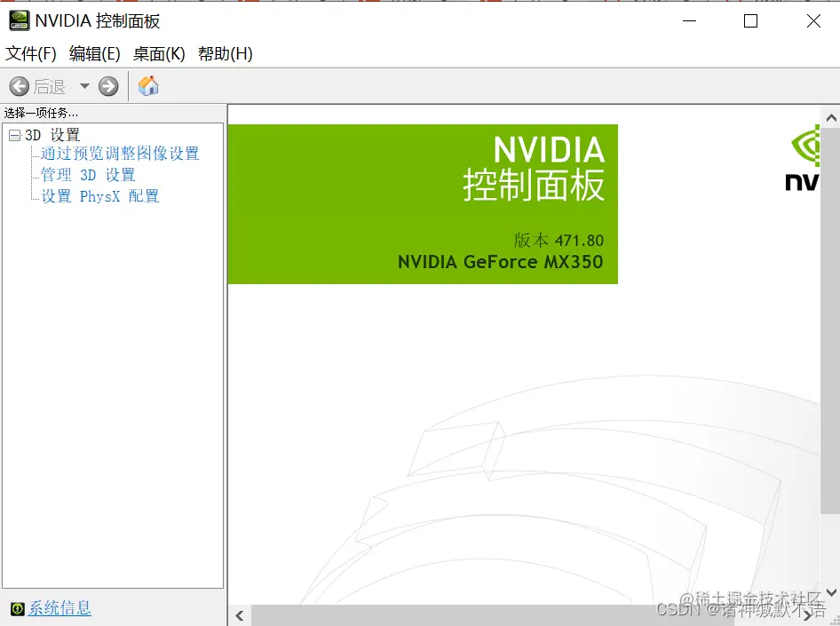Image resolution: width=840 pixels, height=626 pixels.
Task: Close the NVIDIA 控制面板 window
Action: [x=813, y=21]
